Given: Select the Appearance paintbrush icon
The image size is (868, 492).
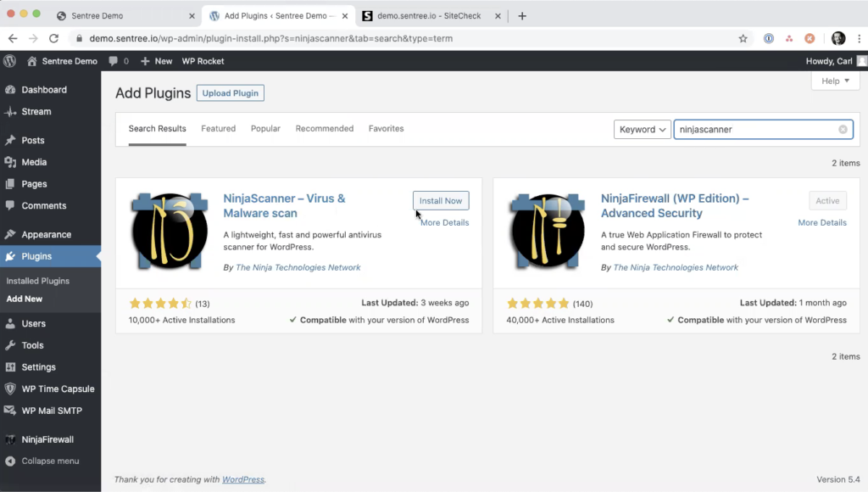Looking at the screenshot, I should (x=10, y=233).
